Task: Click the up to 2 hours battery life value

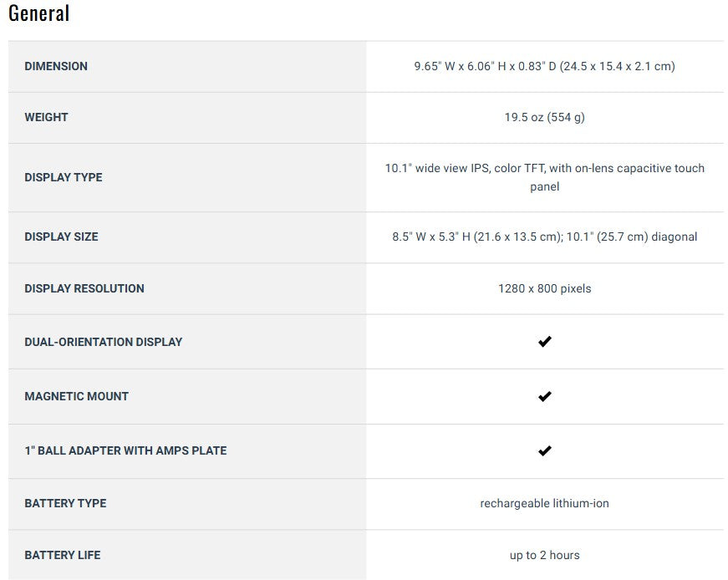Action: pos(544,555)
